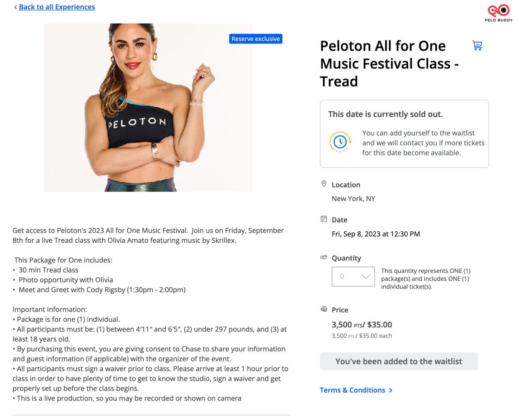Click You've been added to the waitlist button
This screenshot has width=518, height=420.
tap(399, 361)
